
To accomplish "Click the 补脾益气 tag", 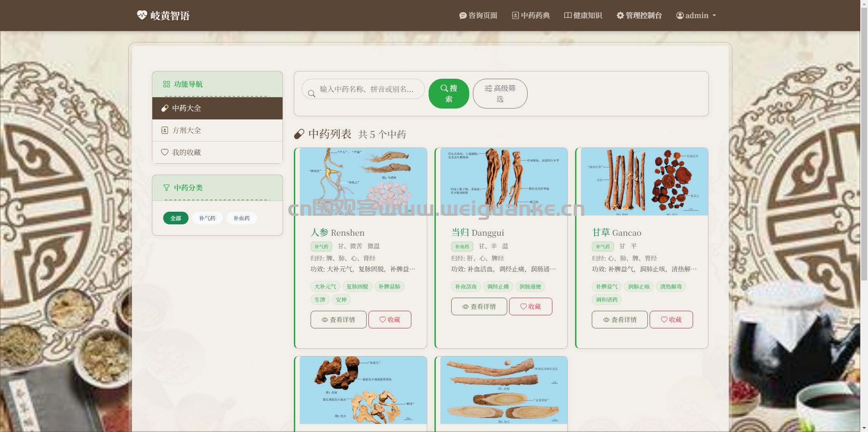I will pos(606,286).
